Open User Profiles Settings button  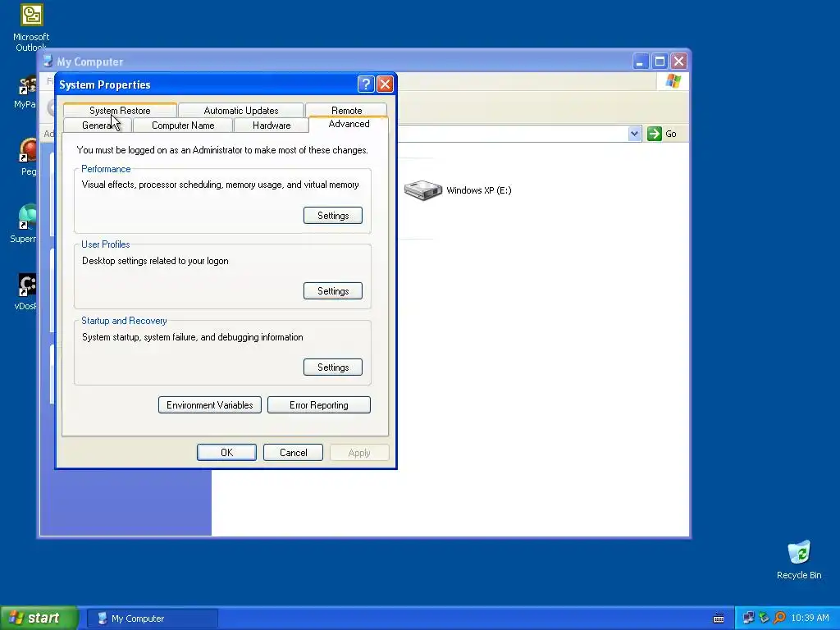(333, 291)
